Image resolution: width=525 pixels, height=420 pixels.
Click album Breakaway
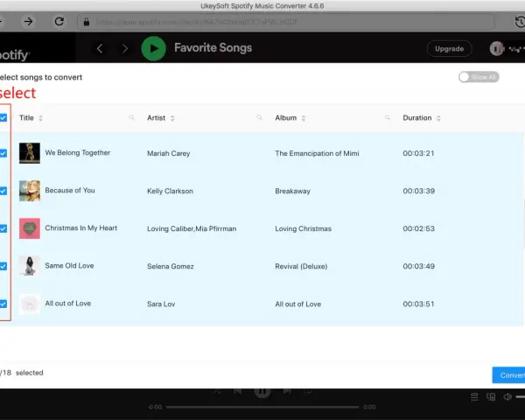[292, 192]
